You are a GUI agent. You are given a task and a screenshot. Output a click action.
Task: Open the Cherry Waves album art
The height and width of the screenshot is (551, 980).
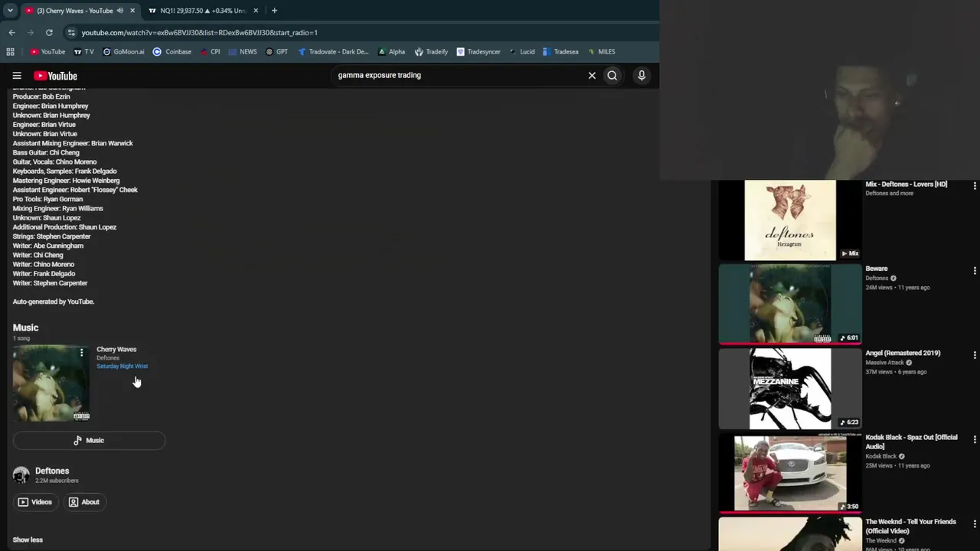(51, 383)
